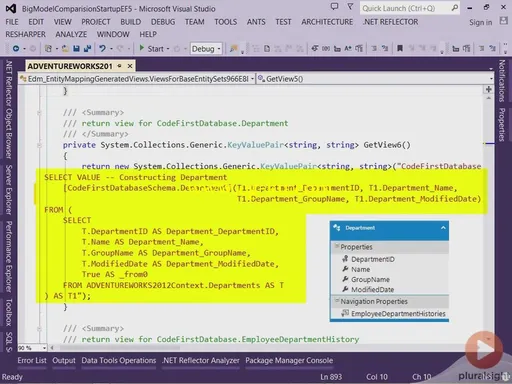Open the ARCHITECTURE menu
Image resolution: width=512 pixels, height=384 pixels.
[327, 22]
